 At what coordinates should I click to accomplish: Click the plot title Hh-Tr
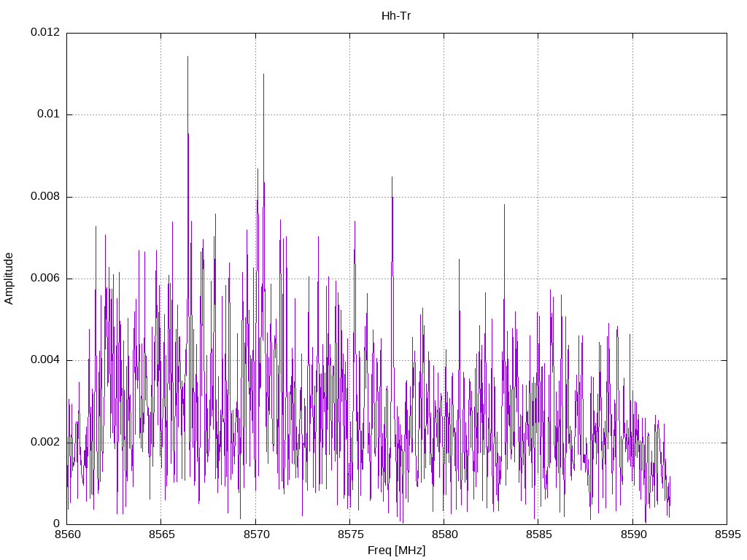[396, 16]
